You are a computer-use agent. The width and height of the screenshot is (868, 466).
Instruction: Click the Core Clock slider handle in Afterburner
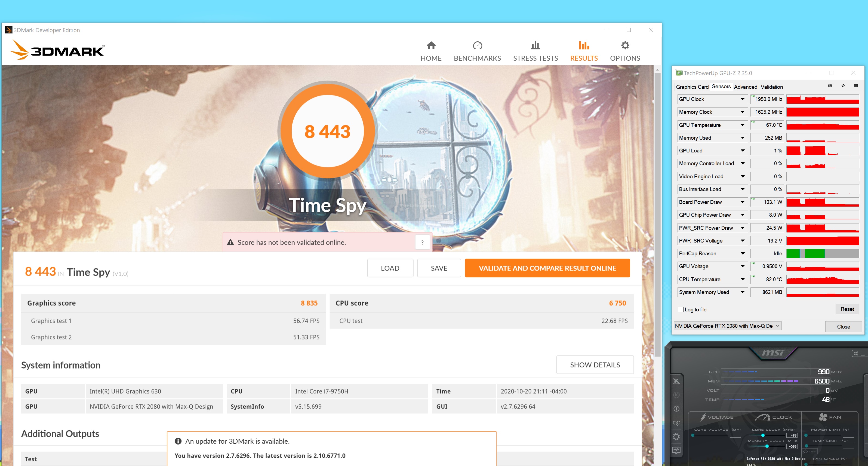click(x=763, y=435)
